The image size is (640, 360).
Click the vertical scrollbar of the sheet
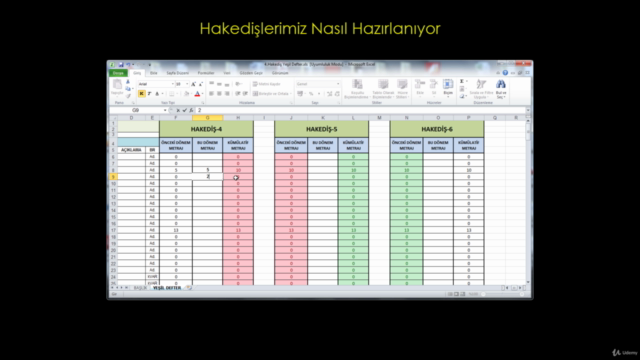click(528, 201)
